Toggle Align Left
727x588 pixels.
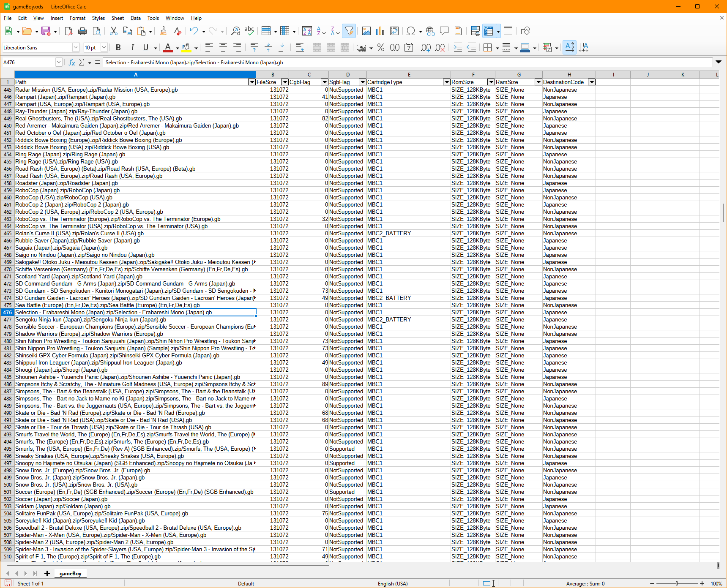(209, 47)
